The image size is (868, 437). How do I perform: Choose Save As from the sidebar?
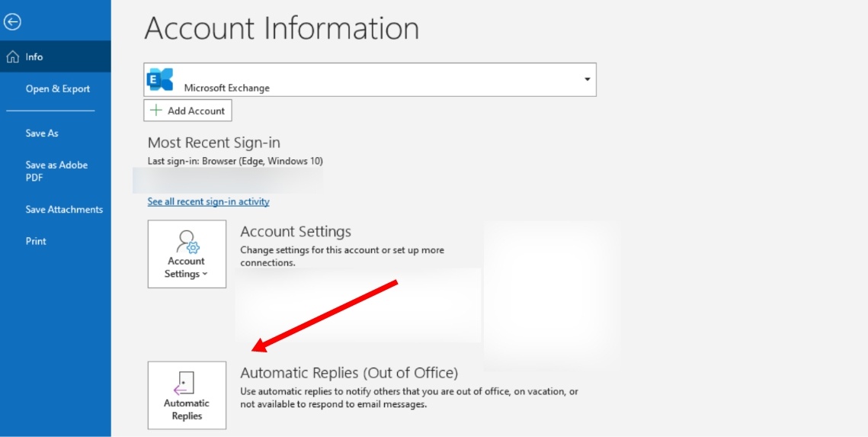coord(42,133)
